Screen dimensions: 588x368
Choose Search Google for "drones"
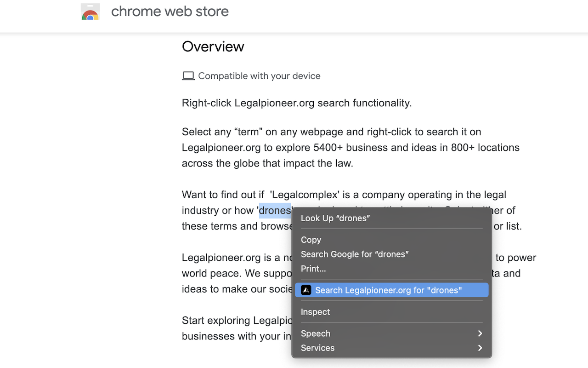355,254
